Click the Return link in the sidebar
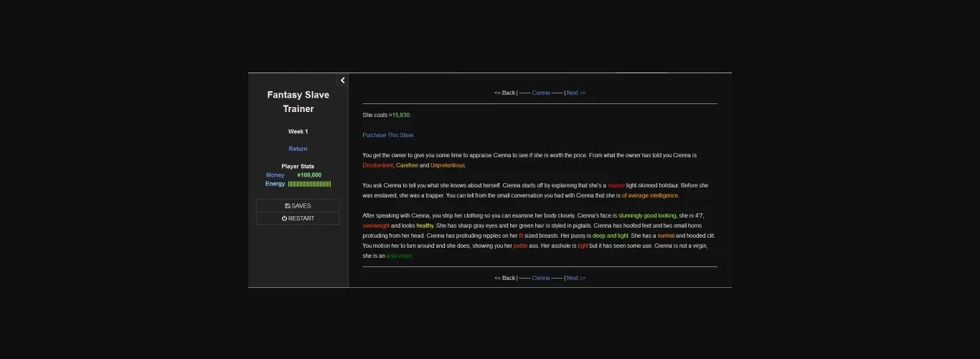Screen dimensions: 980x359 point(298,149)
